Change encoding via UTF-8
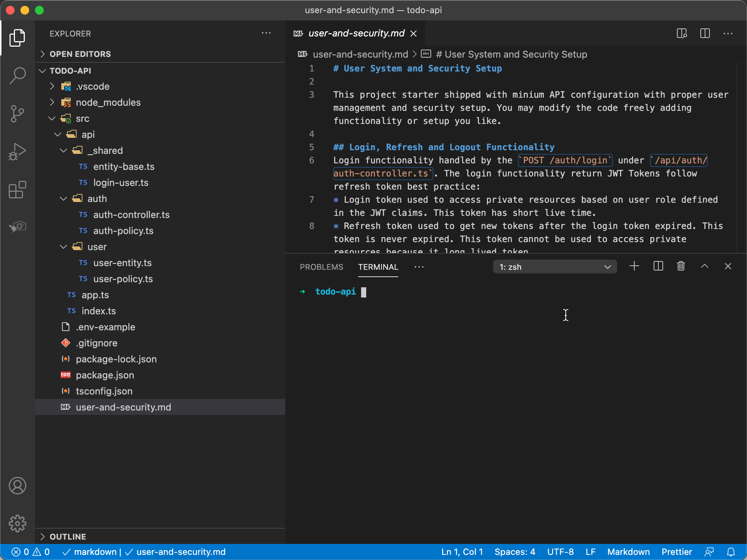Viewport: 747px width, 560px height. click(x=560, y=552)
